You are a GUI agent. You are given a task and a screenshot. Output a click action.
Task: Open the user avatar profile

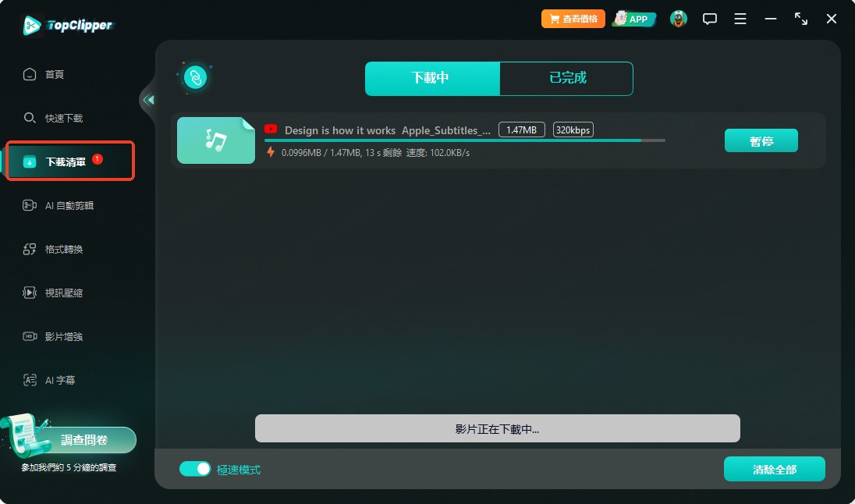click(x=679, y=19)
